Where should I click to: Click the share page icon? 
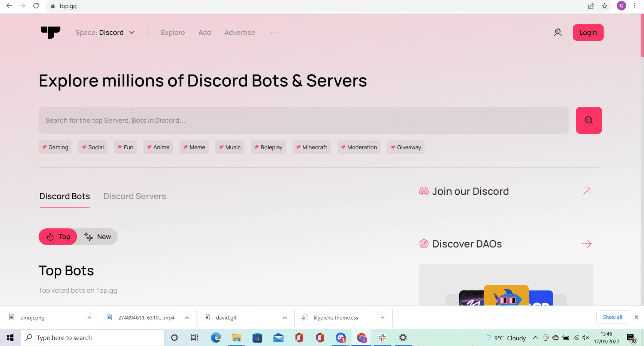[x=591, y=6]
